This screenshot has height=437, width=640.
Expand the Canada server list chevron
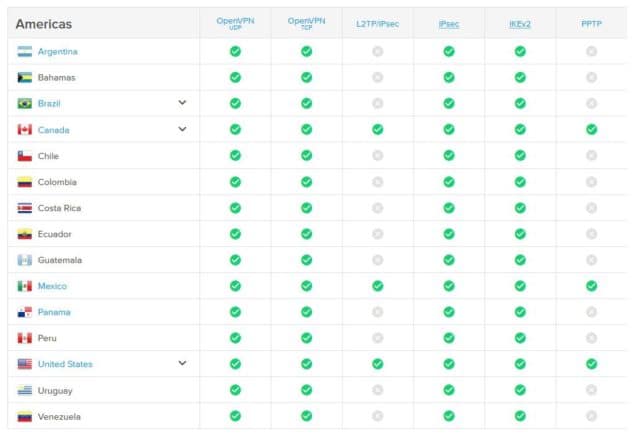182,129
